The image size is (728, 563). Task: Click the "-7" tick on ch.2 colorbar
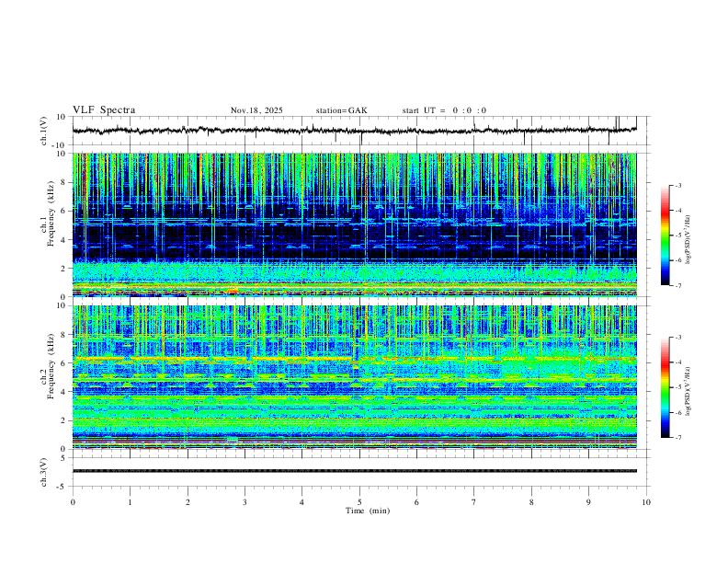coord(678,437)
